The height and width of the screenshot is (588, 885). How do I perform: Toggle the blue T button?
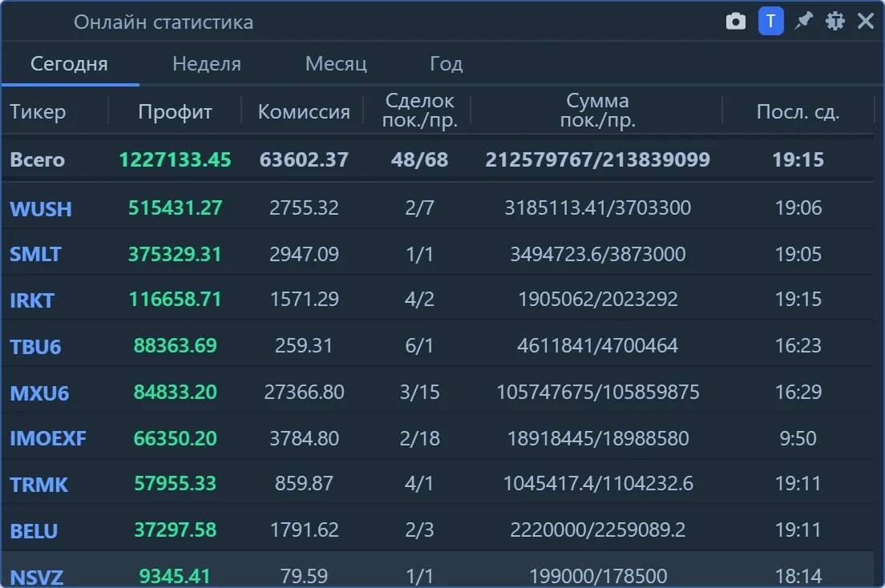(x=770, y=22)
